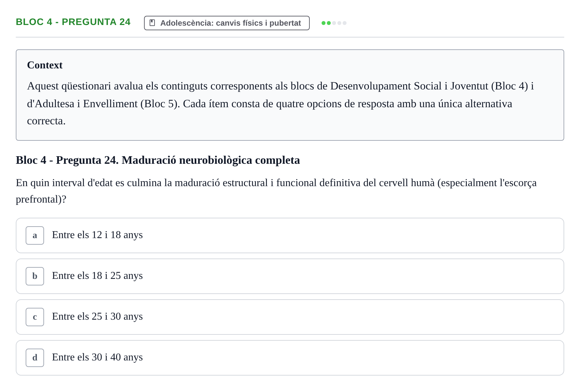Click the BLOC 4 - PREGUNTA 24 header
Image resolution: width=580 pixels, height=392 pixels.
[73, 22]
